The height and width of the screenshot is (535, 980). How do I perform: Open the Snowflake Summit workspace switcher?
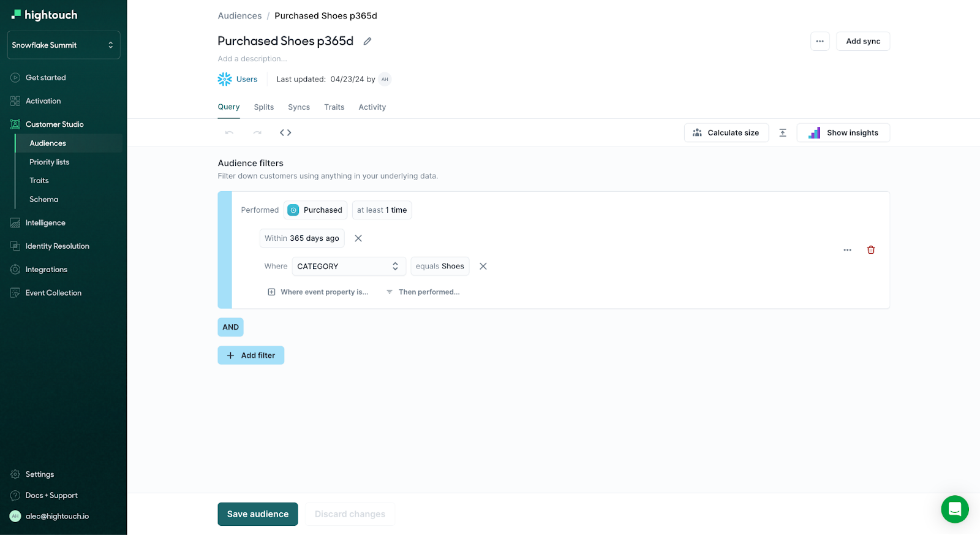coord(63,45)
